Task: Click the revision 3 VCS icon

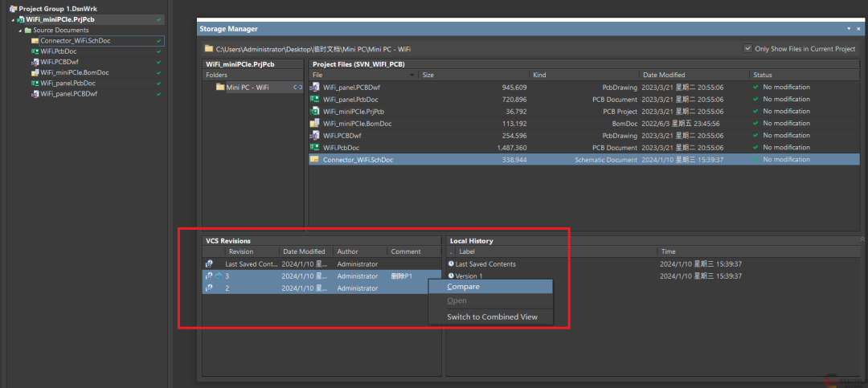Action: point(209,276)
